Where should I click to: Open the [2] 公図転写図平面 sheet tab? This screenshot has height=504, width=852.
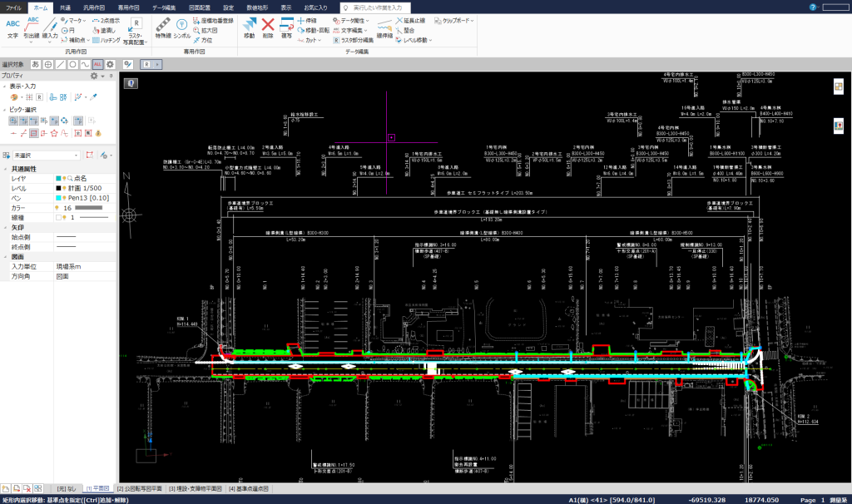tap(140, 489)
